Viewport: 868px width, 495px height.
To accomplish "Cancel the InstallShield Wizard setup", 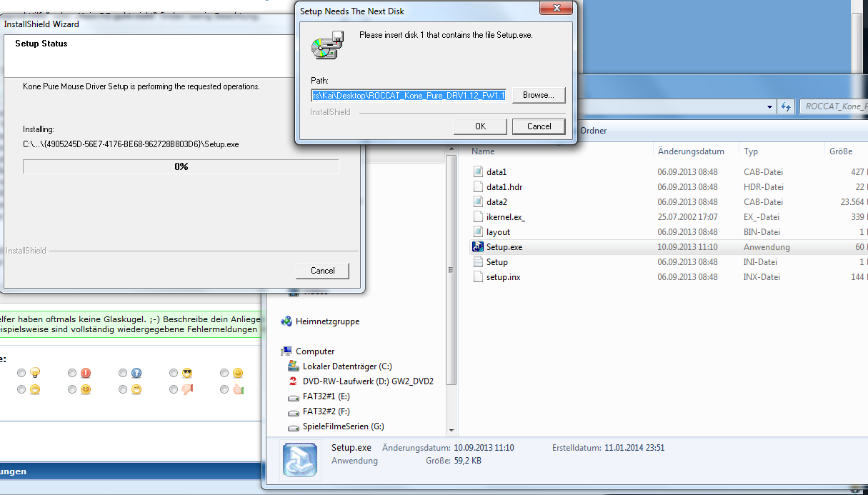I will tap(323, 271).
